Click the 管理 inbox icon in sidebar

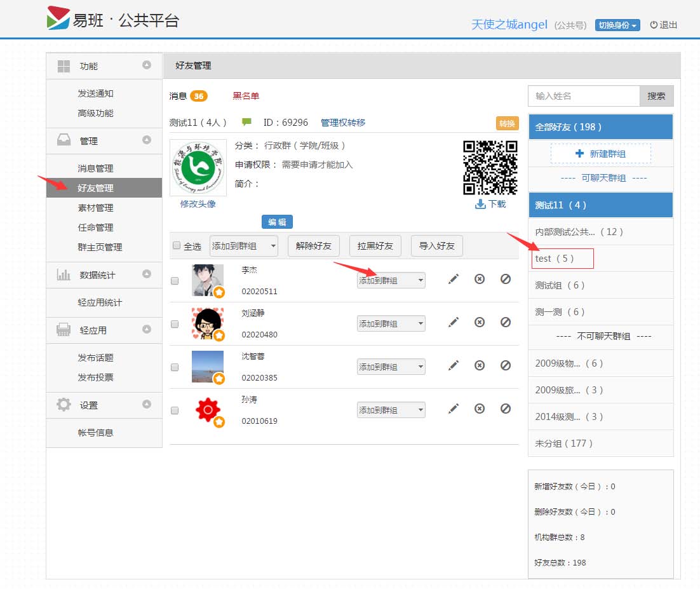click(64, 140)
